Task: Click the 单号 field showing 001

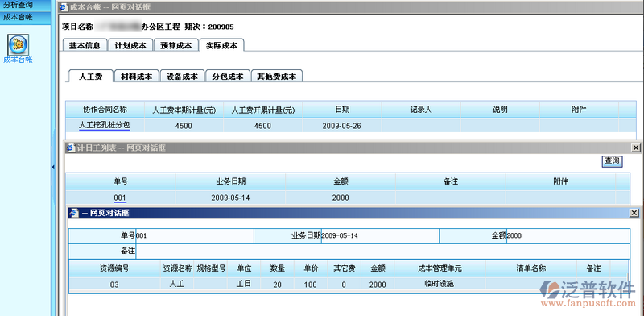Action: [x=195, y=235]
